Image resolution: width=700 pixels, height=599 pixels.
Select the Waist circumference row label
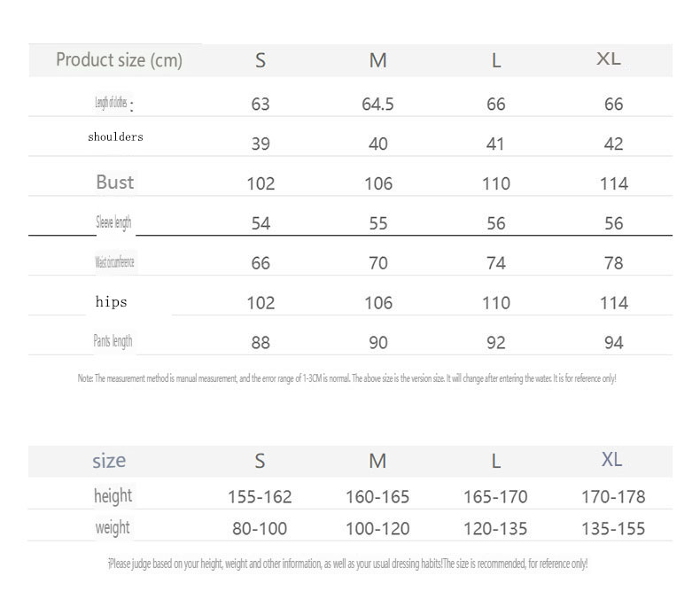coord(114,262)
